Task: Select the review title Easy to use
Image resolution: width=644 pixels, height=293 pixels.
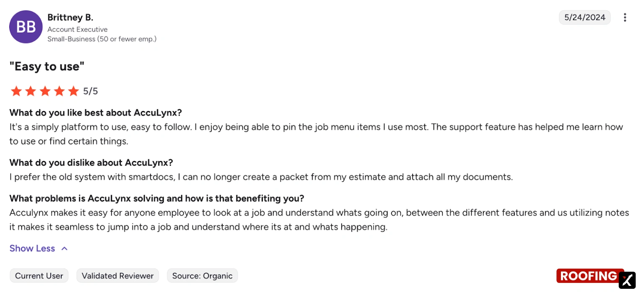Action: pos(47,66)
